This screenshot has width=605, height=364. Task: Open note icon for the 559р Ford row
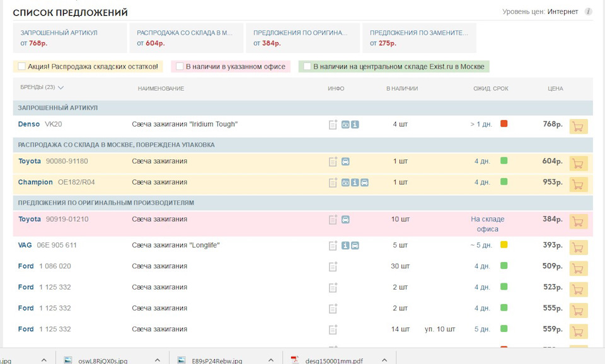click(333, 329)
